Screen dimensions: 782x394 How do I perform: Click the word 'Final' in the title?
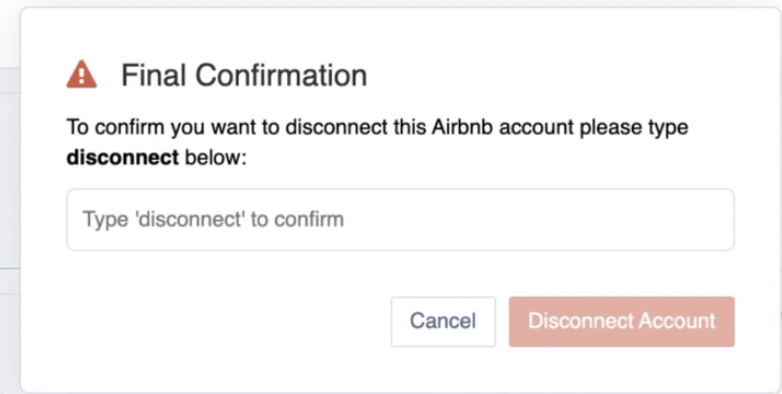click(155, 75)
